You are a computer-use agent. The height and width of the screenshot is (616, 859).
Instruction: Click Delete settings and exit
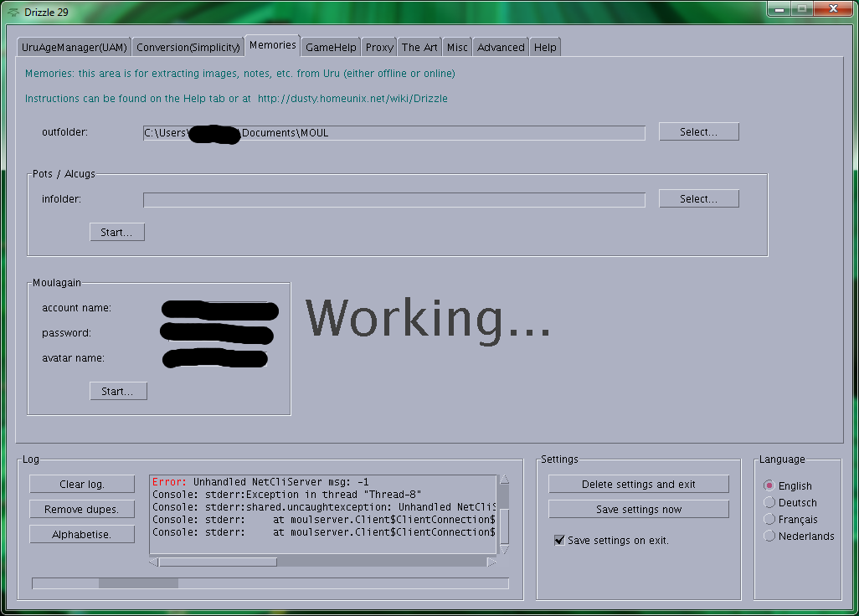639,484
